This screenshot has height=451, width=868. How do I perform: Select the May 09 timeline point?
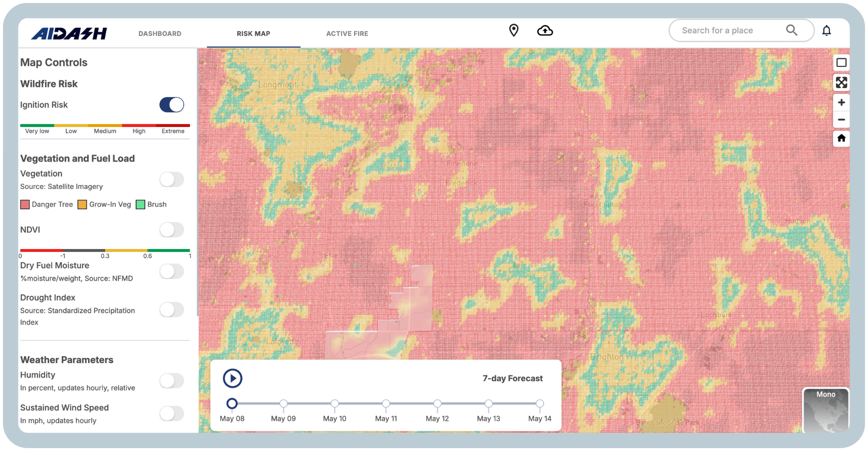pos(283,404)
